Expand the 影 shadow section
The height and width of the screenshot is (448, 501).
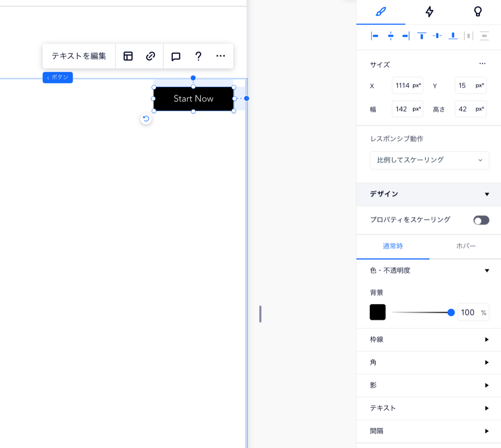428,385
